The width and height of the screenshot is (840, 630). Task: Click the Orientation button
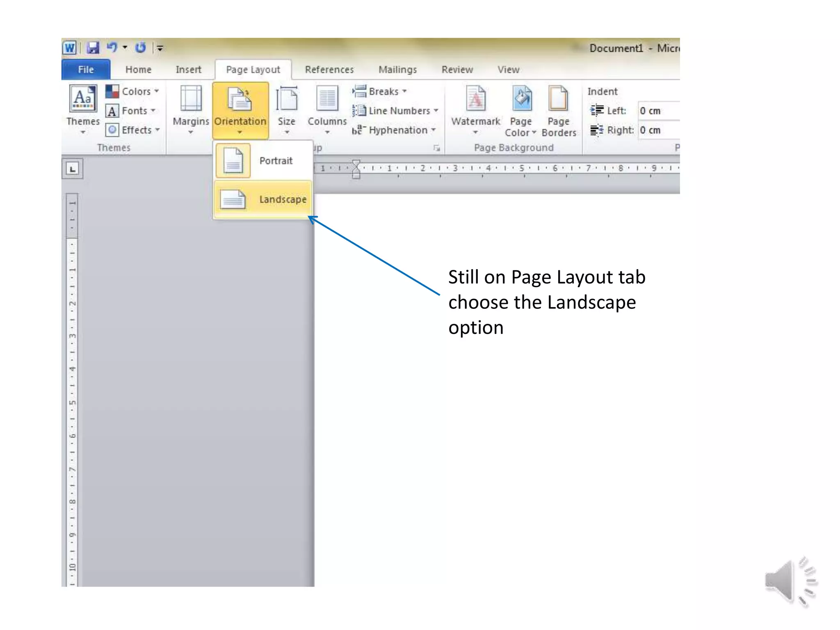click(x=240, y=110)
